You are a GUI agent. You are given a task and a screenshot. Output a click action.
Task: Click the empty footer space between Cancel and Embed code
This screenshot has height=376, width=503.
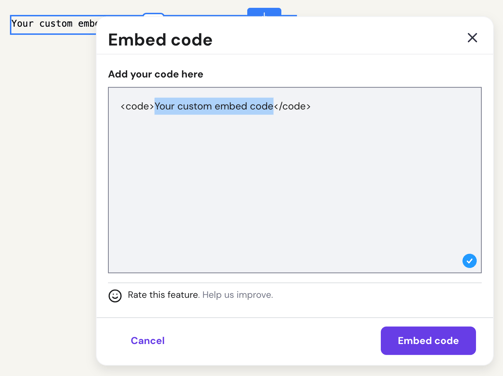coord(273,341)
